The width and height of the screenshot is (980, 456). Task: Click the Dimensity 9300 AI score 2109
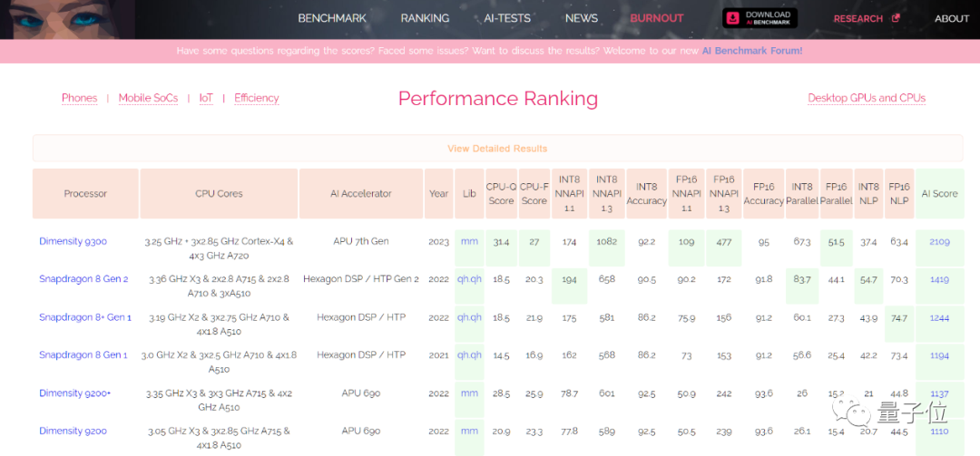coord(939,242)
